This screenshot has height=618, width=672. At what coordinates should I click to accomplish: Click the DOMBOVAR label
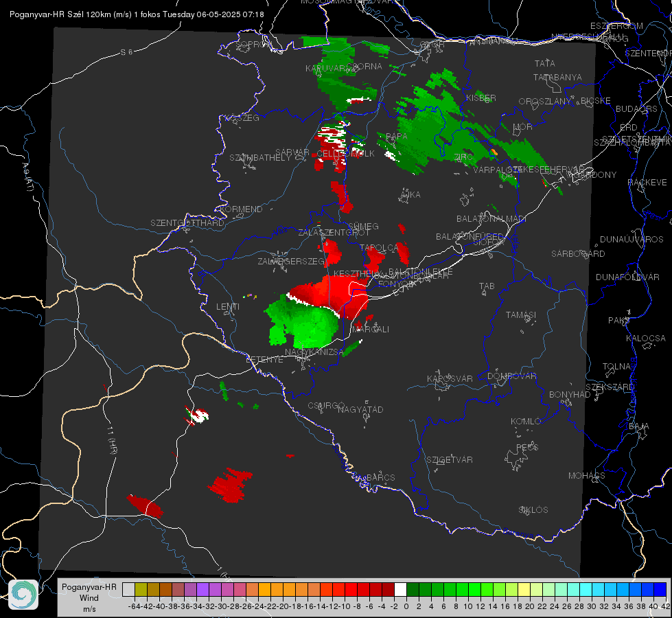(x=511, y=376)
